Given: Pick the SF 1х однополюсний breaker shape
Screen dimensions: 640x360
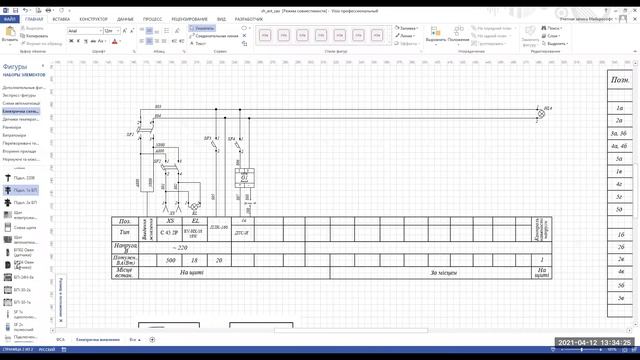Looking at the screenshot, I should (x=20, y=314).
